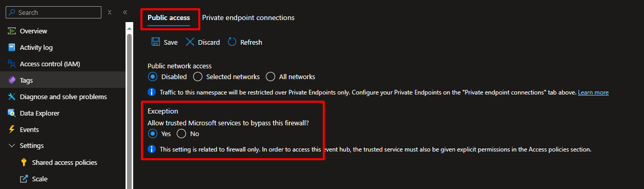Collapse the sidebar with double chevron

[x=125, y=12]
